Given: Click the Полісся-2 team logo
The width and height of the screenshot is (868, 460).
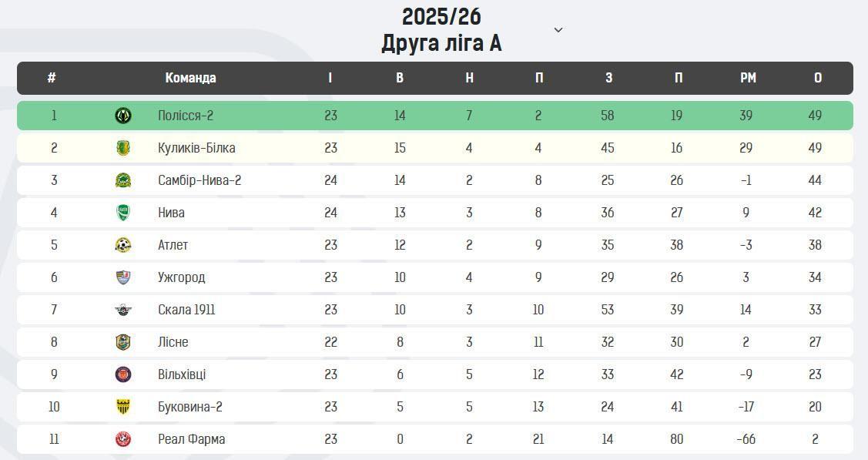Looking at the screenshot, I should 123,116.
